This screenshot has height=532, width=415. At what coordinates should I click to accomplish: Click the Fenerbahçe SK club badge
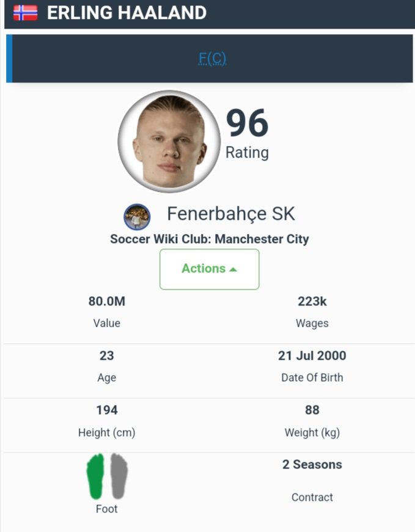click(137, 216)
